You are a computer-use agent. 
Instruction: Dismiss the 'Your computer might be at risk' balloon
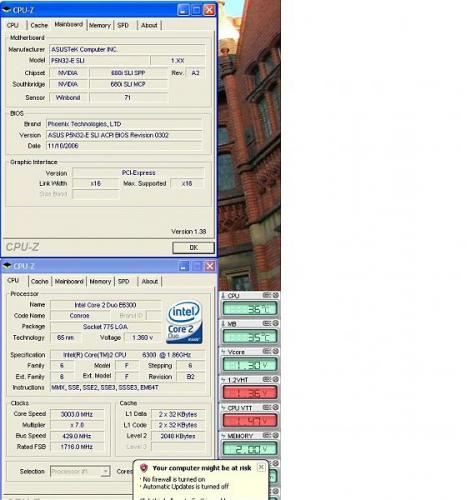261,467
